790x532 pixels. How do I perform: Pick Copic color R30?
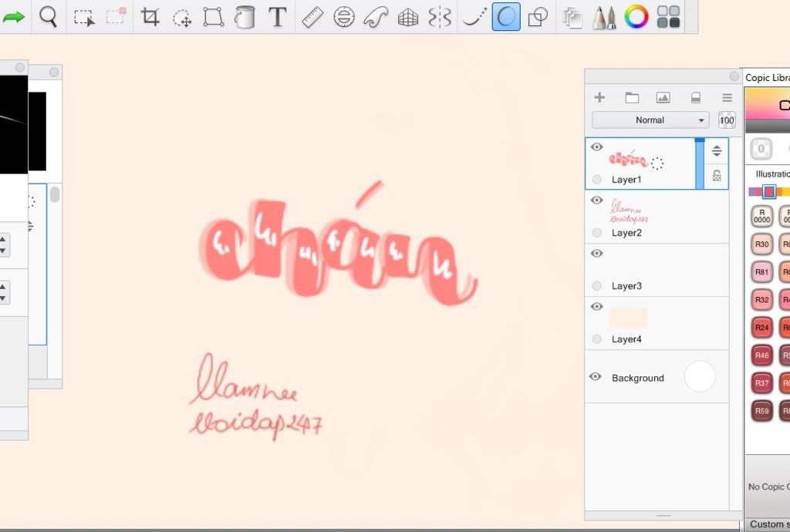(761, 244)
